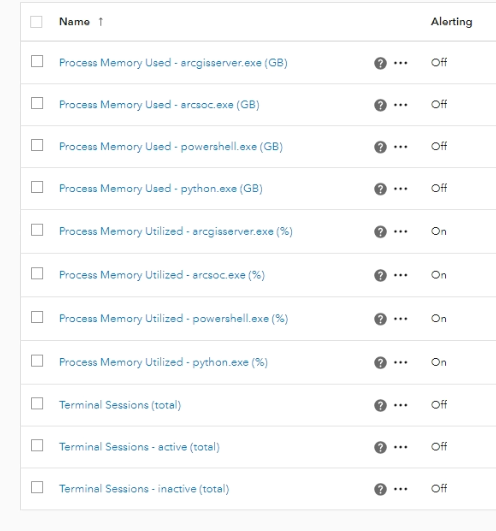The height and width of the screenshot is (531, 496).
Task: Open more options for arcgisserver.exe Memory Utilized
Action: 401,232
